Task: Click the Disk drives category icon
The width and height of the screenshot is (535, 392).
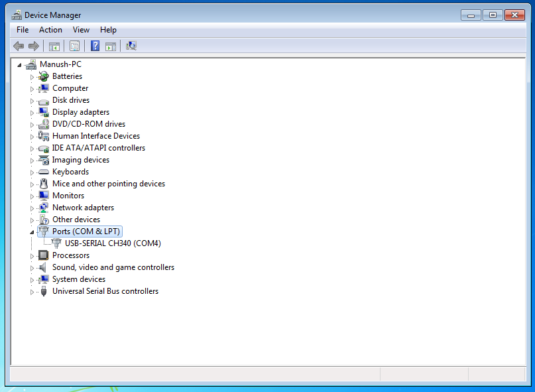Action: click(42, 99)
